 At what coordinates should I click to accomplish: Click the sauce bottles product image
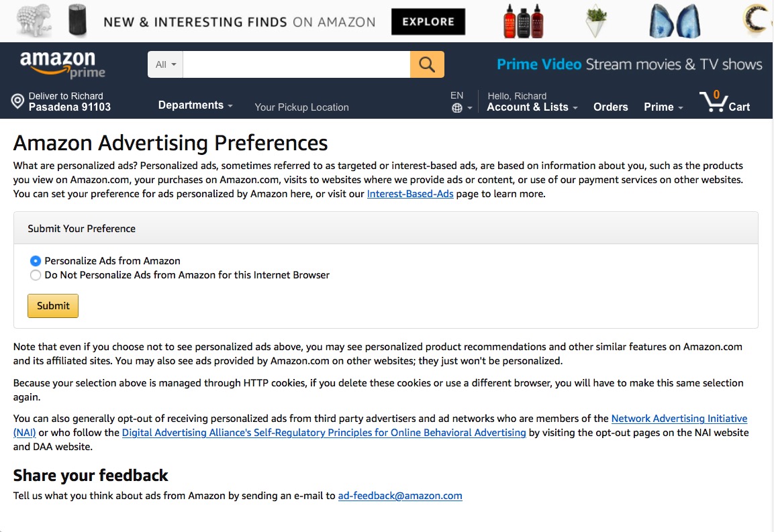coord(523,21)
